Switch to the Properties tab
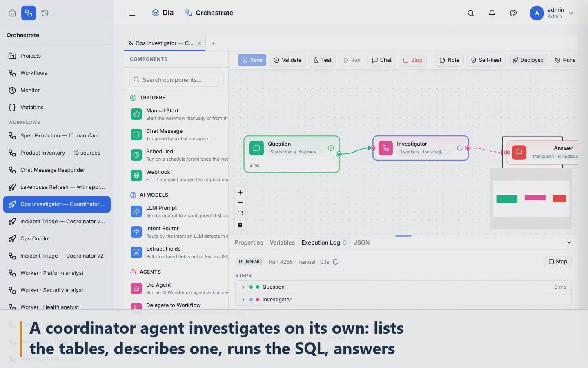588x368 pixels. [249, 242]
